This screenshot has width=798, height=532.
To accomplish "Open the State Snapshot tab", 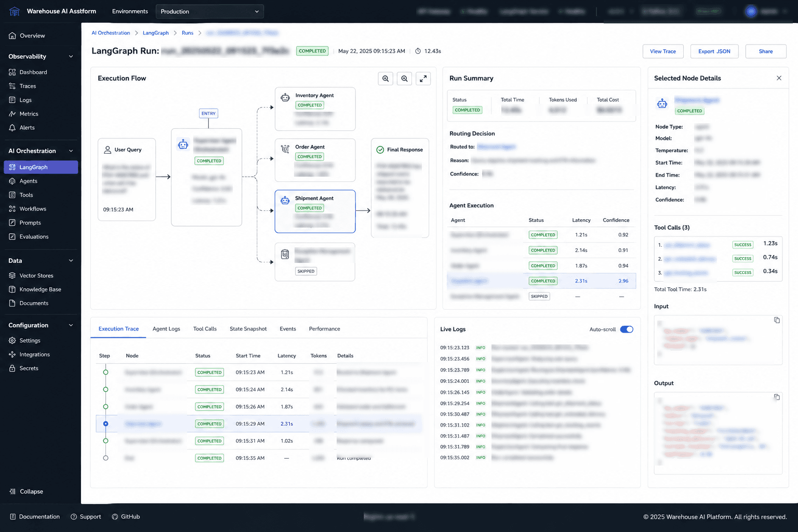I will point(248,329).
